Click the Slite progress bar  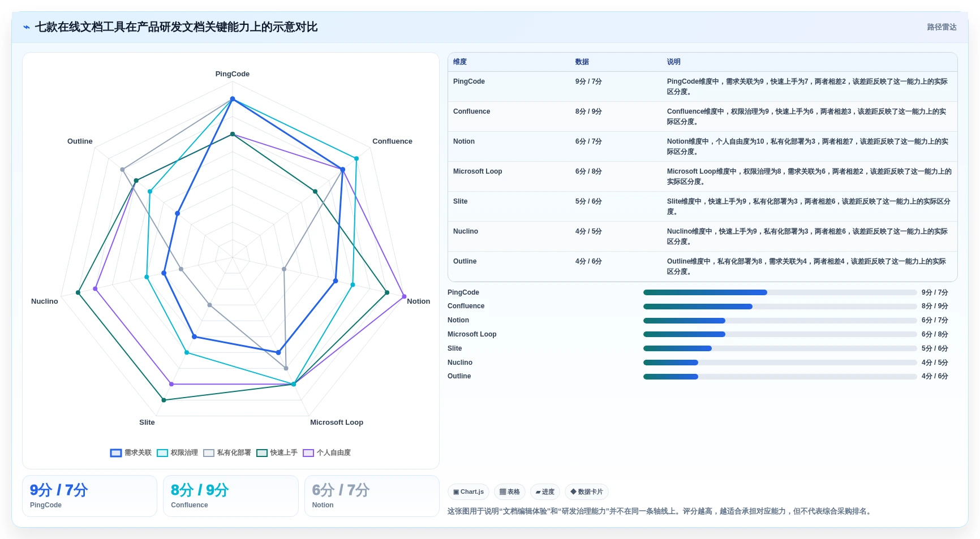point(780,348)
